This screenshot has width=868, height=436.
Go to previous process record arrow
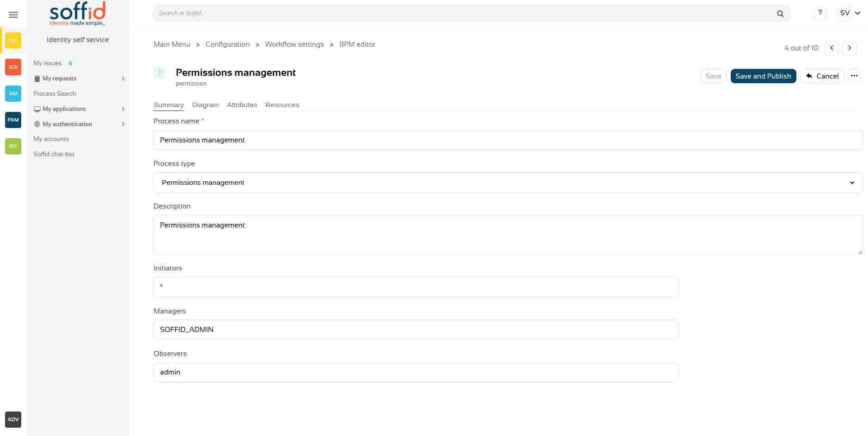(831, 48)
